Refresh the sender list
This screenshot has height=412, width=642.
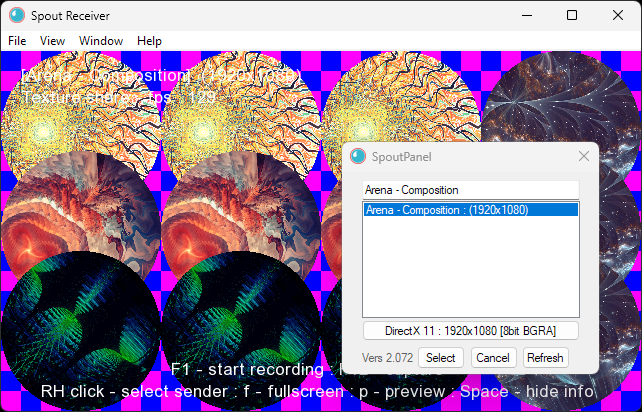tap(545, 358)
